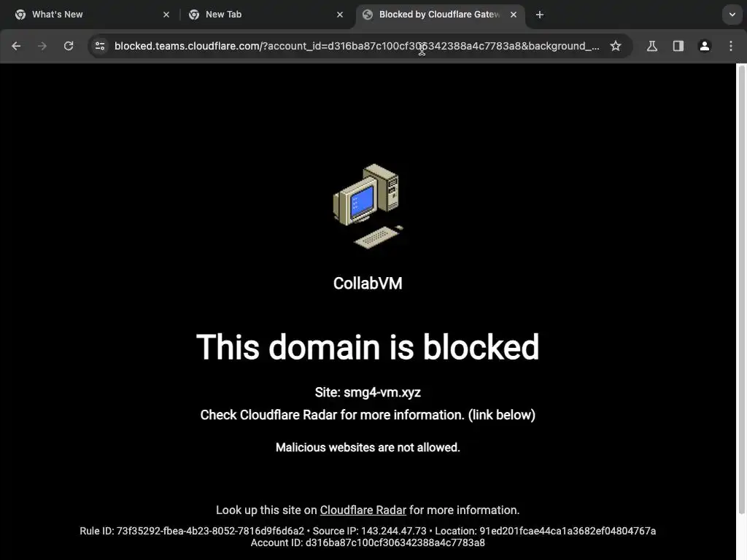Bookmark this page with the star icon
Screen dimensions: 747x560
click(616, 46)
